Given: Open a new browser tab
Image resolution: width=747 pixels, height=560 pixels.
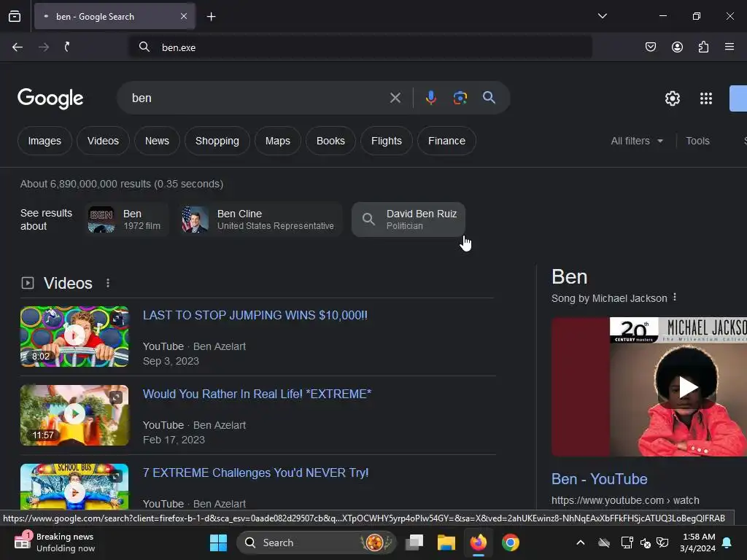Looking at the screenshot, I should coord(211,17).
